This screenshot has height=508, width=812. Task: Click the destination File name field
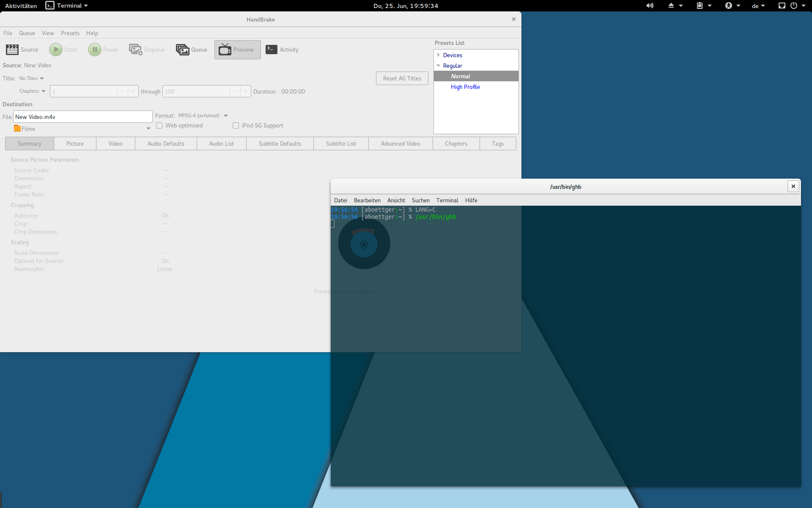click(x=83, y=117)
